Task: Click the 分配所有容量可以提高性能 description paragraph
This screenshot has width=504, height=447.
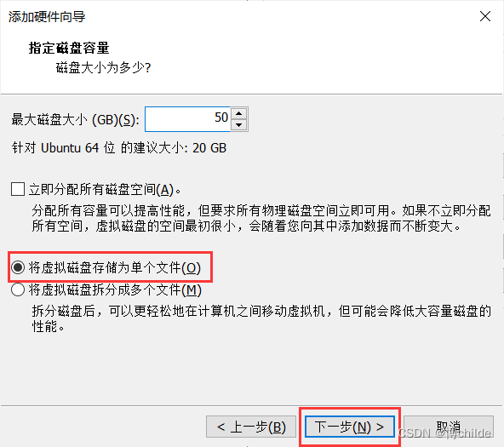Action: tap(261, 219)
